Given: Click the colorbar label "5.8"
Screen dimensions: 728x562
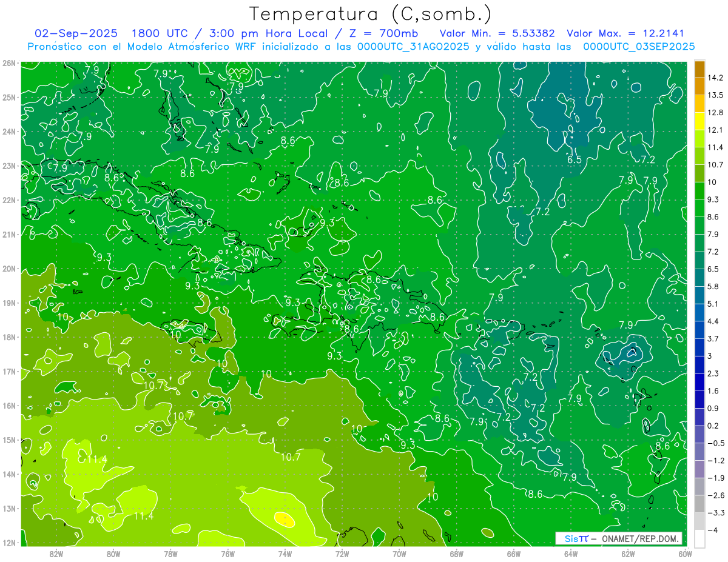Looking at the screenshot, I should (x=713, y=286).
